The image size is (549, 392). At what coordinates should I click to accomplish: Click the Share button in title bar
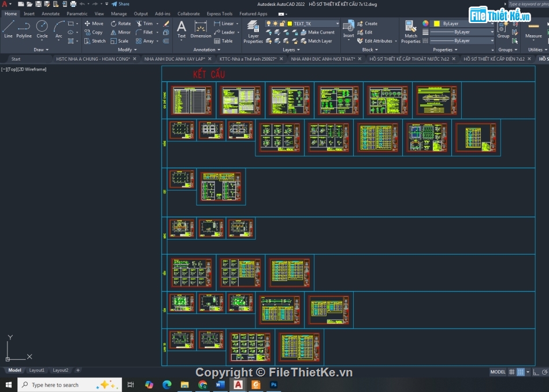pyautogui.click(x=121, y=4)
